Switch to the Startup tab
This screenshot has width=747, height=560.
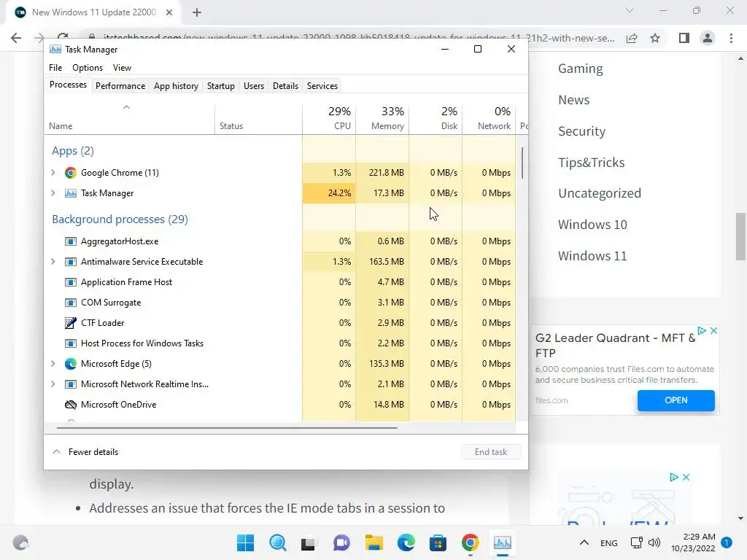coord(220,86)
